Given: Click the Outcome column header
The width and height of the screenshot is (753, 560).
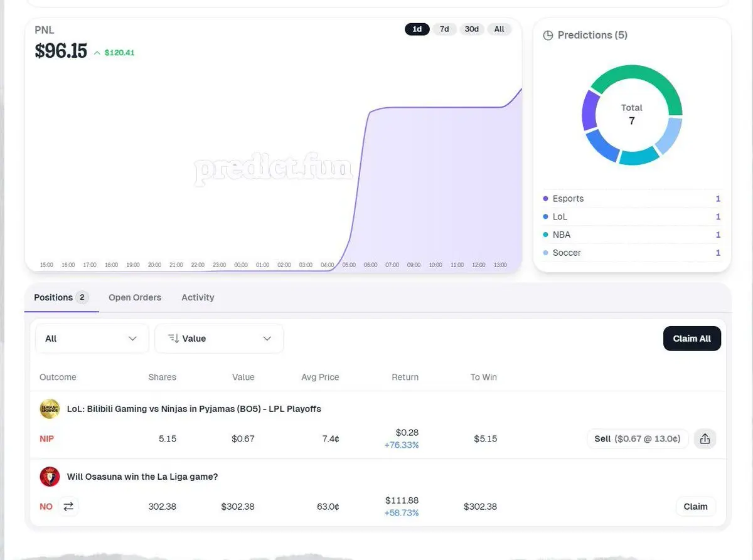Looking at the screenshot, I should pyautogui.click(x=58, y=378).
